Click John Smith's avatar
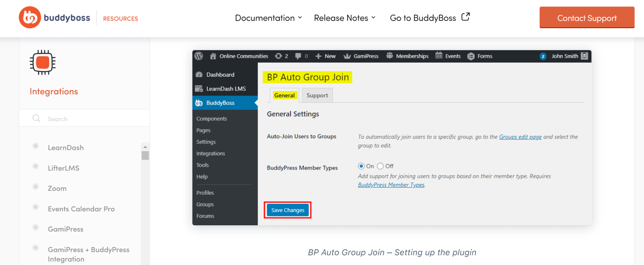This screenshot has width=644, height=265. coord(585,56)
